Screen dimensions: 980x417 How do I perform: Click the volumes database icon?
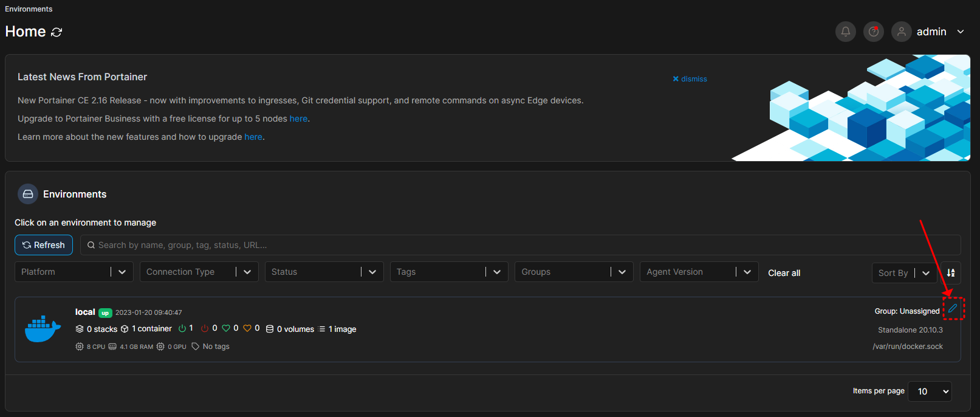coord(270,329)
